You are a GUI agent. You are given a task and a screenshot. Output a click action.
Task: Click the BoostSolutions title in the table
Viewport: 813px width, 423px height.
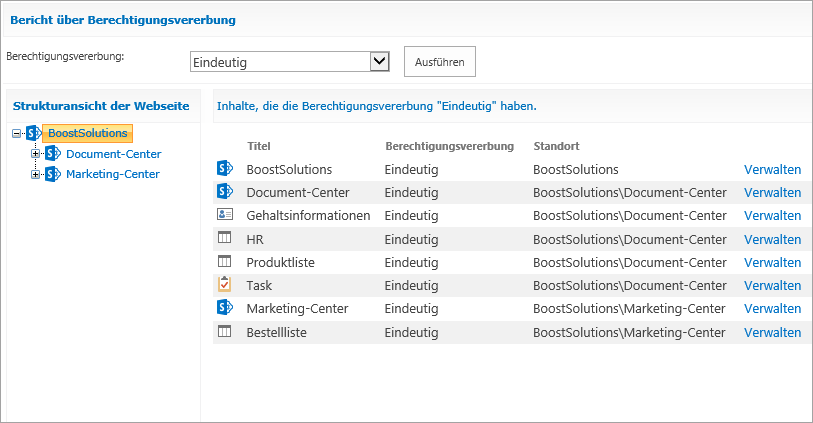click(x=289, y=170)
